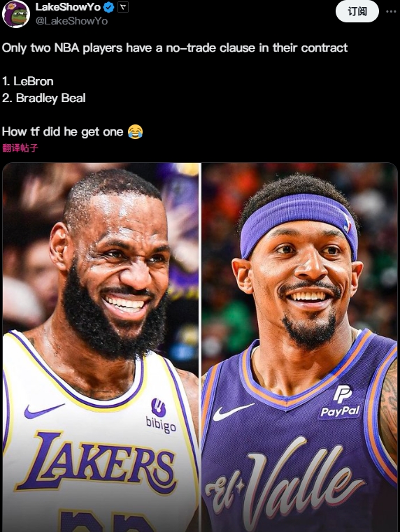Open the @LakeShowYo handle link

(x=71, y=21)
